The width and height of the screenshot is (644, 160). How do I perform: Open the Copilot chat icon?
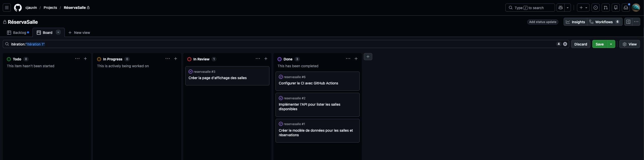pos(561,8)
